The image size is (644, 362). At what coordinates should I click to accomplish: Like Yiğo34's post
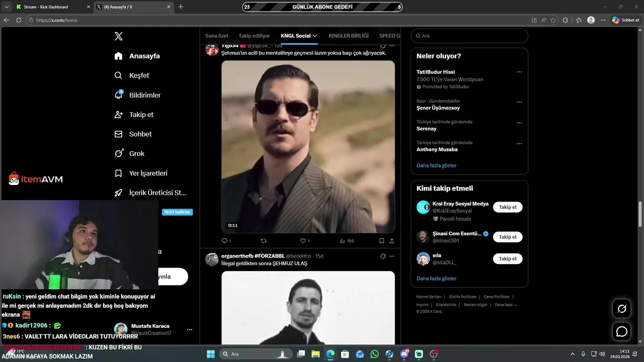click(x=305, y=241)
